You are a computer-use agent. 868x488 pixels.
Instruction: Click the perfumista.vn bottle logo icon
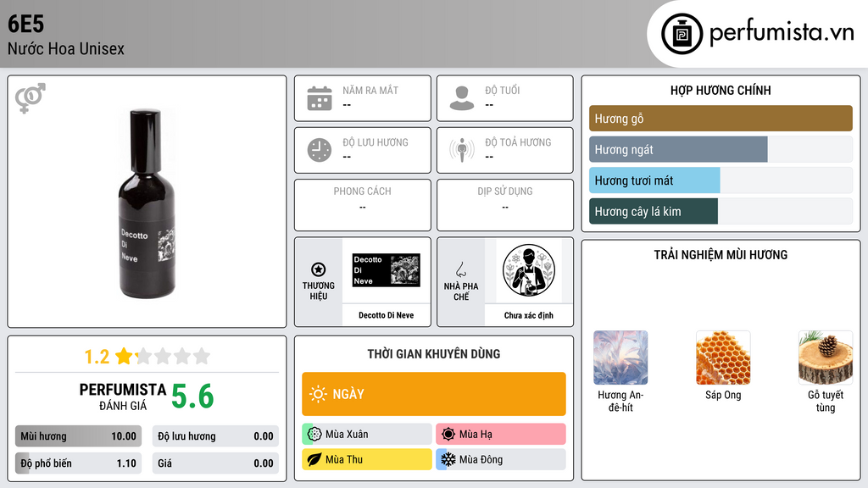click(682, 34)
